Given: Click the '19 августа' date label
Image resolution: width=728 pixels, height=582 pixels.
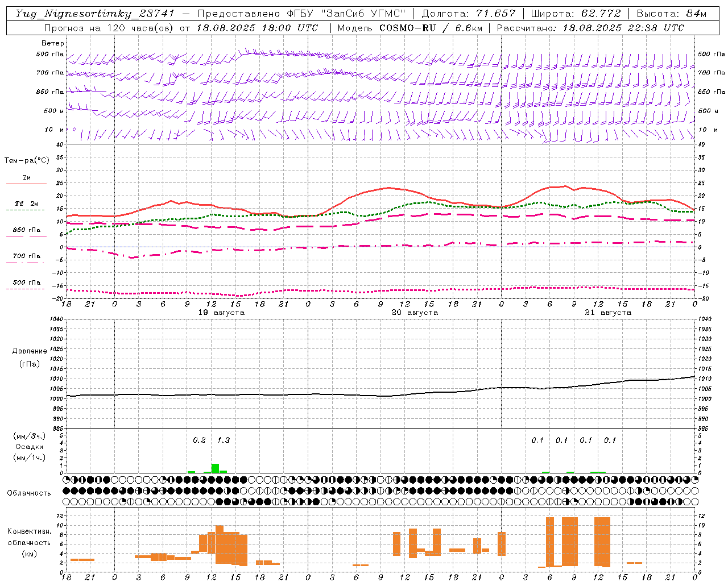Looking at the screenshot, I should click(x=221, y=313).
